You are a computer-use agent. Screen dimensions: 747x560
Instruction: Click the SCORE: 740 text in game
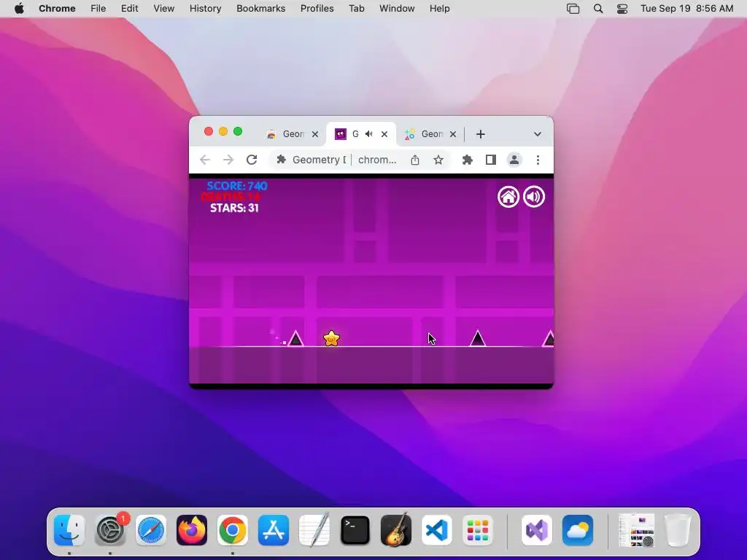click(x=237, y=186)
